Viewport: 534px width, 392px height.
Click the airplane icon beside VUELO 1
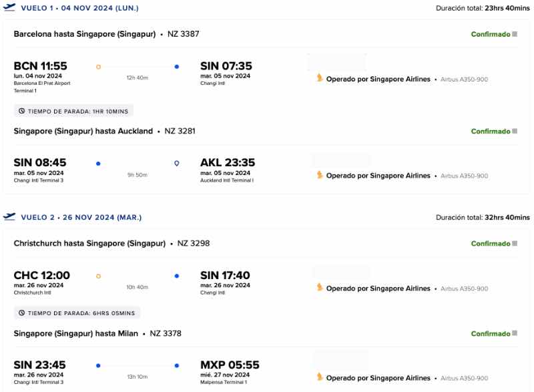coord(9,8)
